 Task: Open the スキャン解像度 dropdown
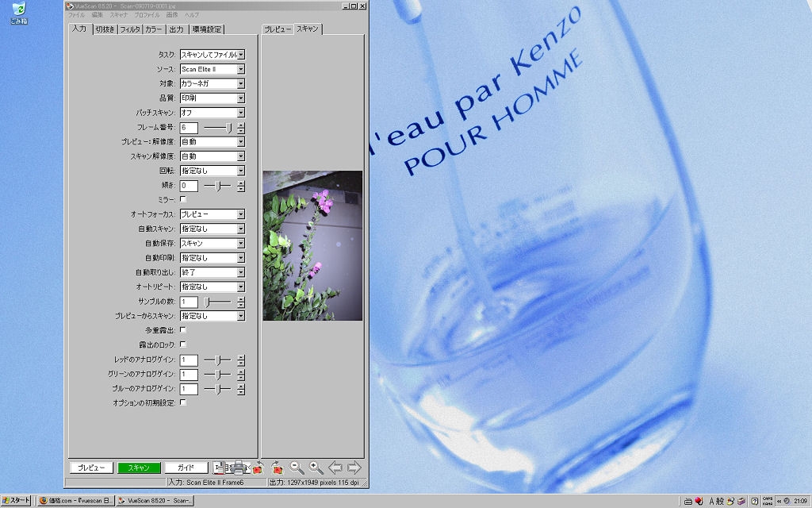click(x=213, y=156)
